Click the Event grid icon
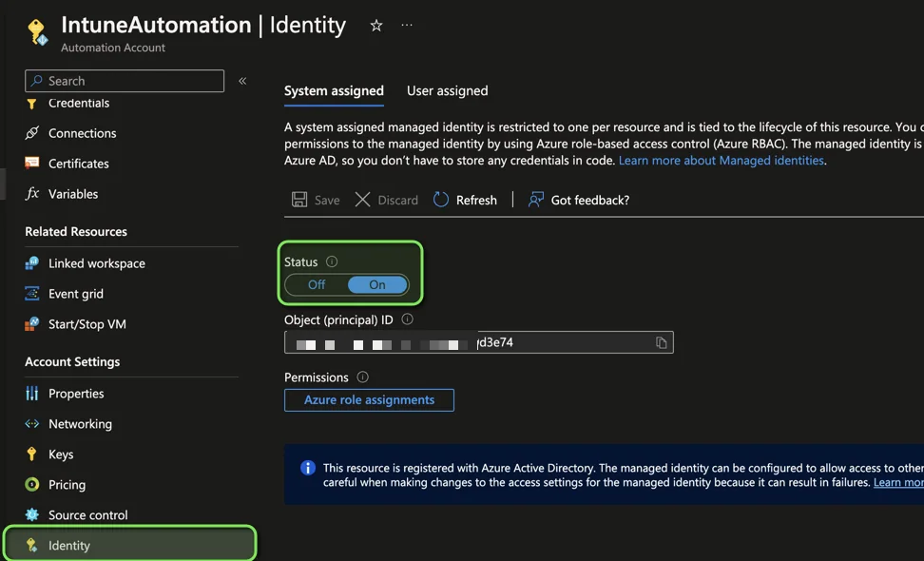This screenshot has height=561, width=924. (x=31, y=294)
